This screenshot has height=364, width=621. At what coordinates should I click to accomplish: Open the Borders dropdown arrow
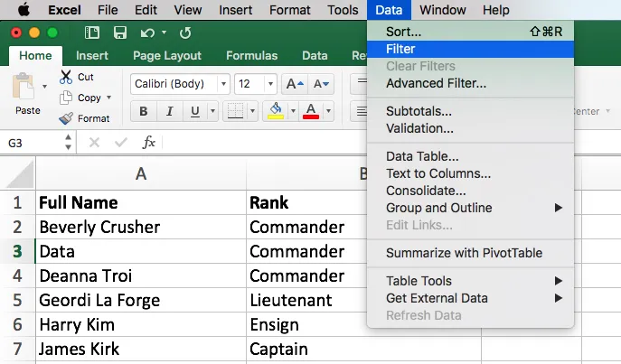point(252,111)
